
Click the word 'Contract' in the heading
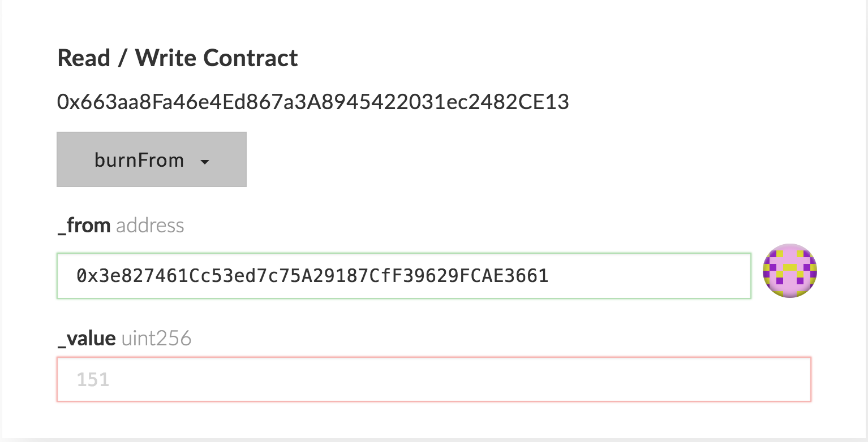(x=251, y=58)
